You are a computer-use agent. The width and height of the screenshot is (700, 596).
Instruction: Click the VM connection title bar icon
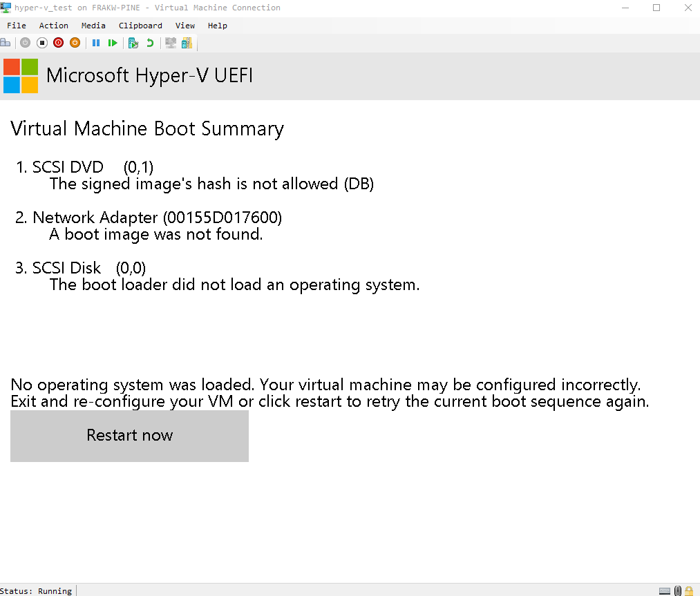(6, 8)
